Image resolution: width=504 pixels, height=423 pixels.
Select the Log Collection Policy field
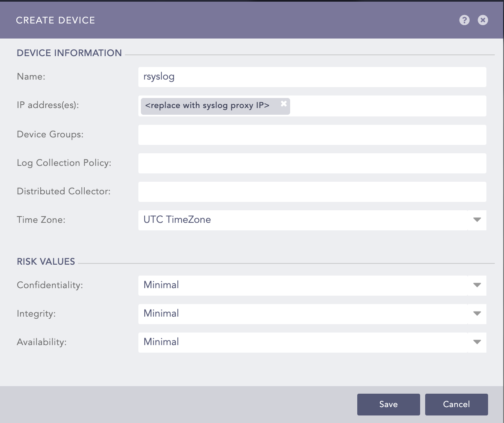[312, 163]
